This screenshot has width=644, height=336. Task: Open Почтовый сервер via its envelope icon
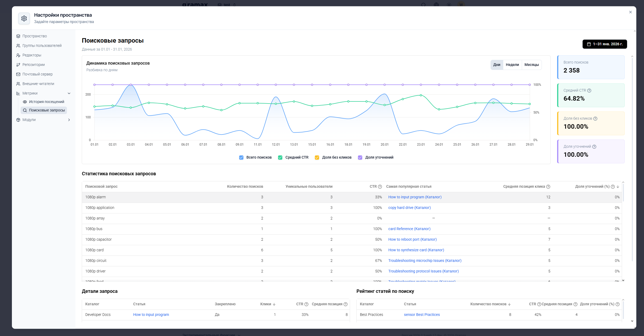point(18,74)
